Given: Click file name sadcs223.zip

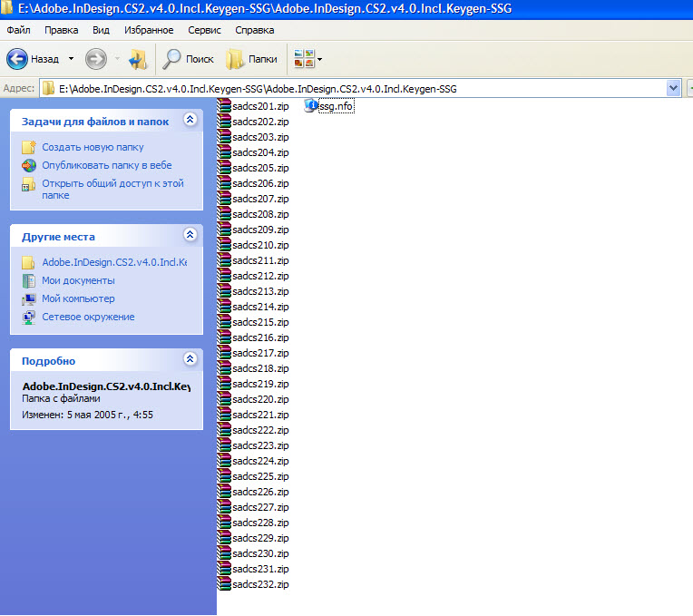Looking at the screenshot, I should click(x=260, y=445).
